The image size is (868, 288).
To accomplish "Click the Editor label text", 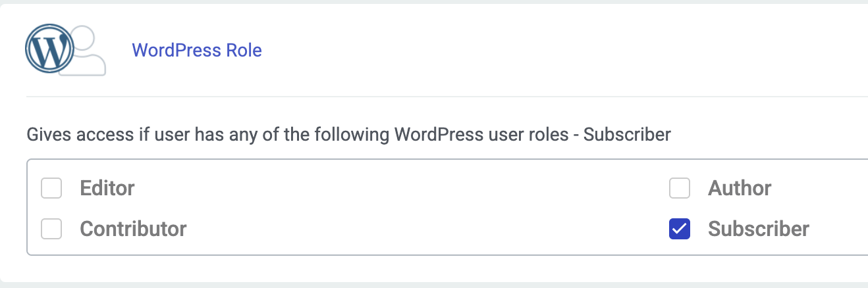I will 107,189.
